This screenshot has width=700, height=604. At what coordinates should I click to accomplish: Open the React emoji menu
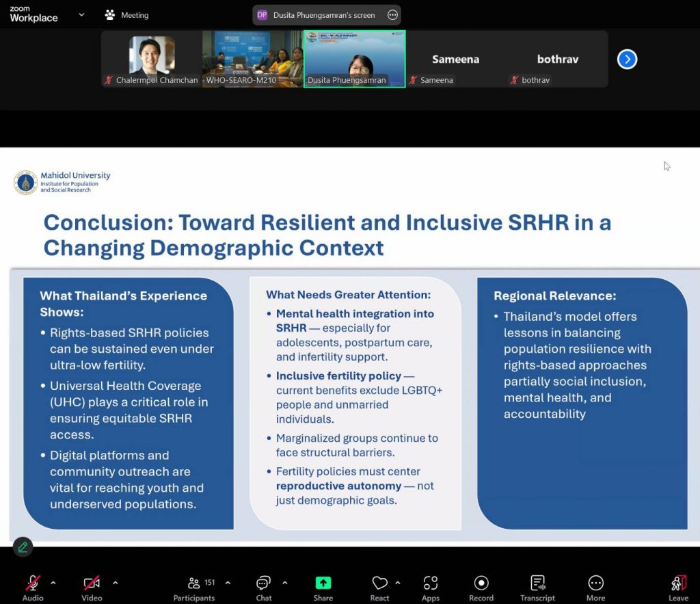coord(379,583)
